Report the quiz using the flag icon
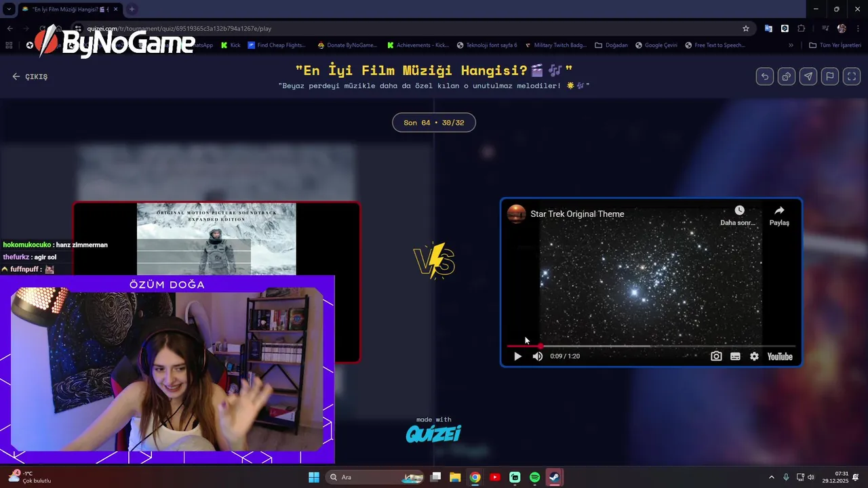 [830, 77]
